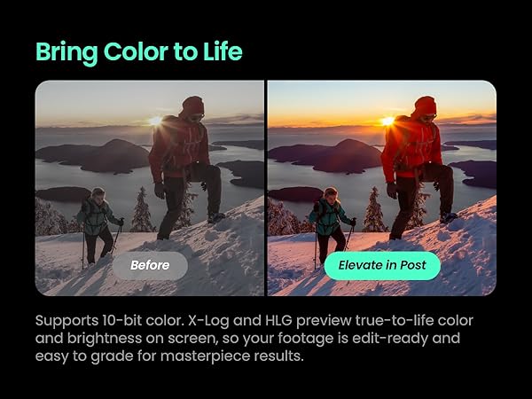Screen dimensions: 532x399
Task: Click the "Elevate in Post" button
Action: [382, 265]
